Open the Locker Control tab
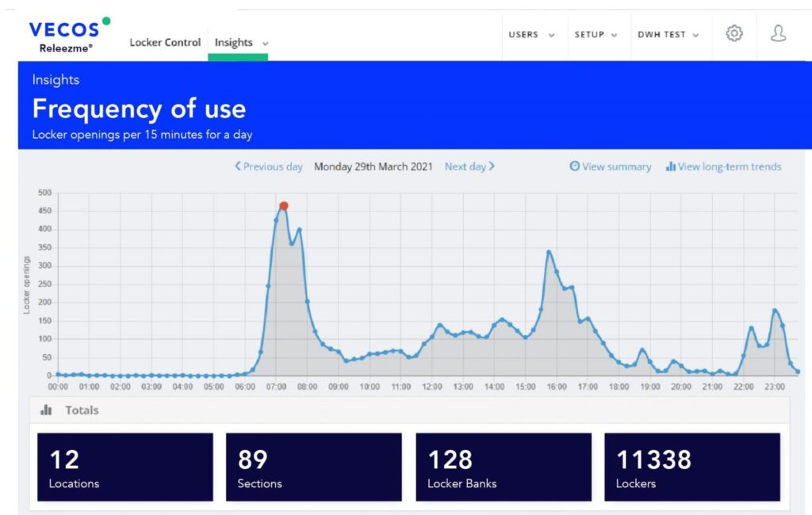 [x=165, y=43]
